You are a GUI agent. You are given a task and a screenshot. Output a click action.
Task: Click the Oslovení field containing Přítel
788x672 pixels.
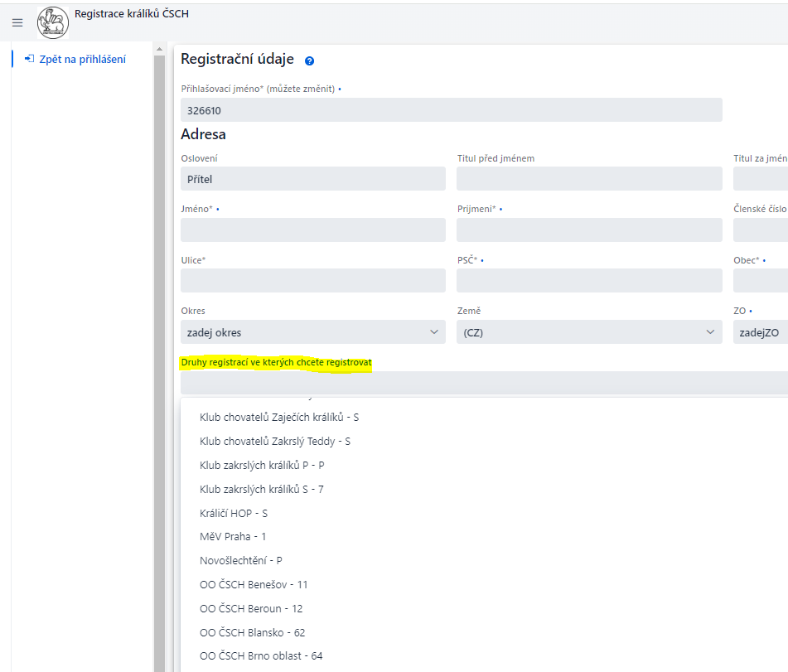coord(312,179)
